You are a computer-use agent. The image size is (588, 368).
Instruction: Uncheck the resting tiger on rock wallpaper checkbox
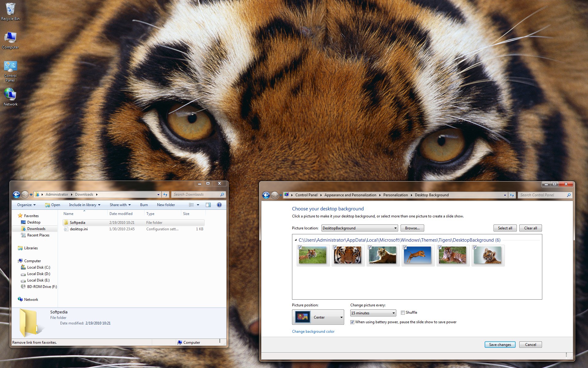point(370,247)
